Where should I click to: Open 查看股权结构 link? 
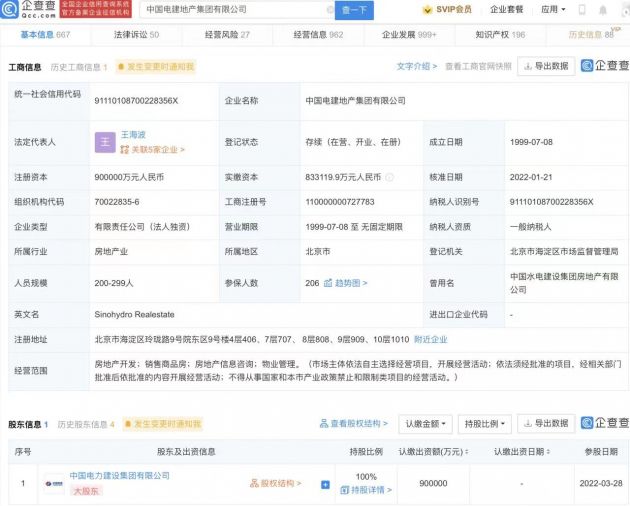354,423
